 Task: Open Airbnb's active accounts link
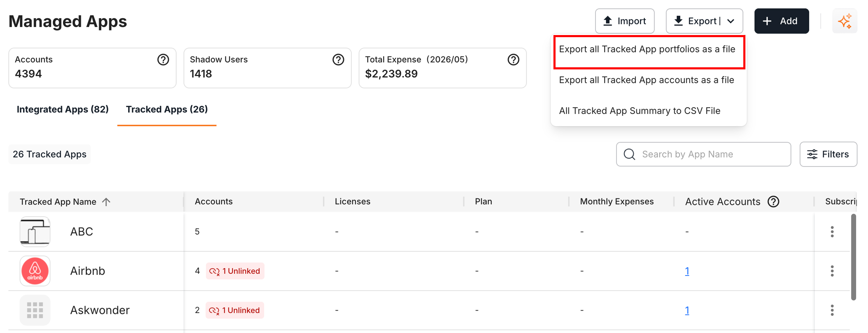tap(687, 271)
